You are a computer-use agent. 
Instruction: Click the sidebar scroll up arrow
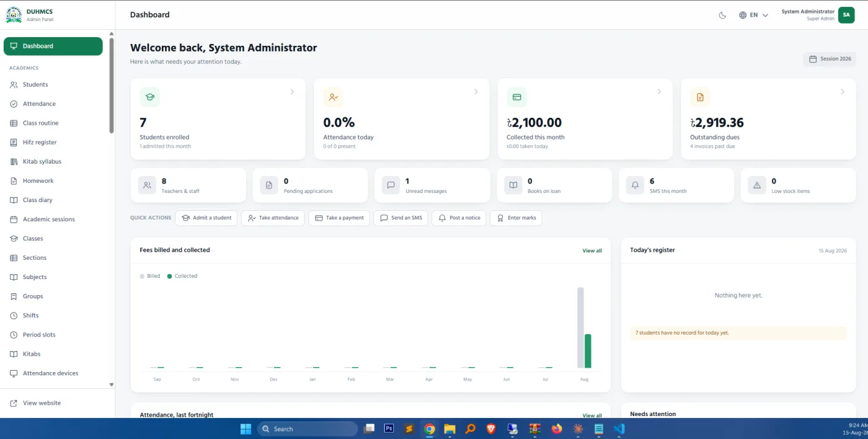pyautogui.click(x=112, y=33)
